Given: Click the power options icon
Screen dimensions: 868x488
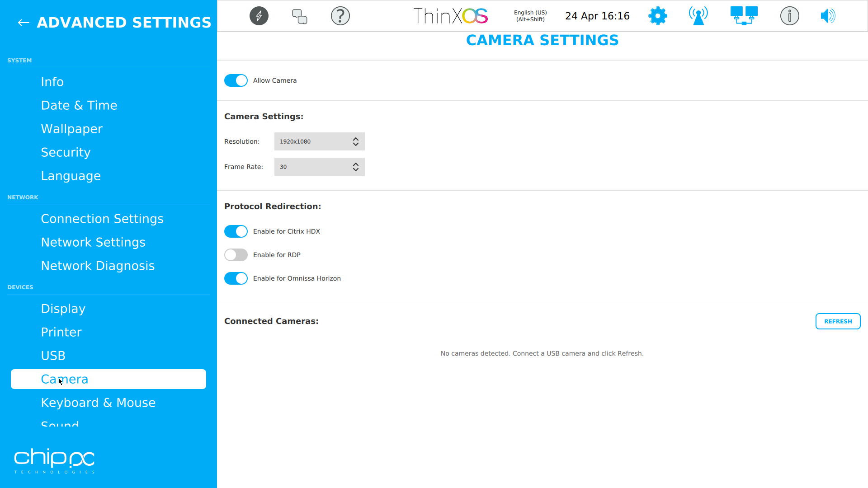Looking at the screenshot, I should pos(259,16).
